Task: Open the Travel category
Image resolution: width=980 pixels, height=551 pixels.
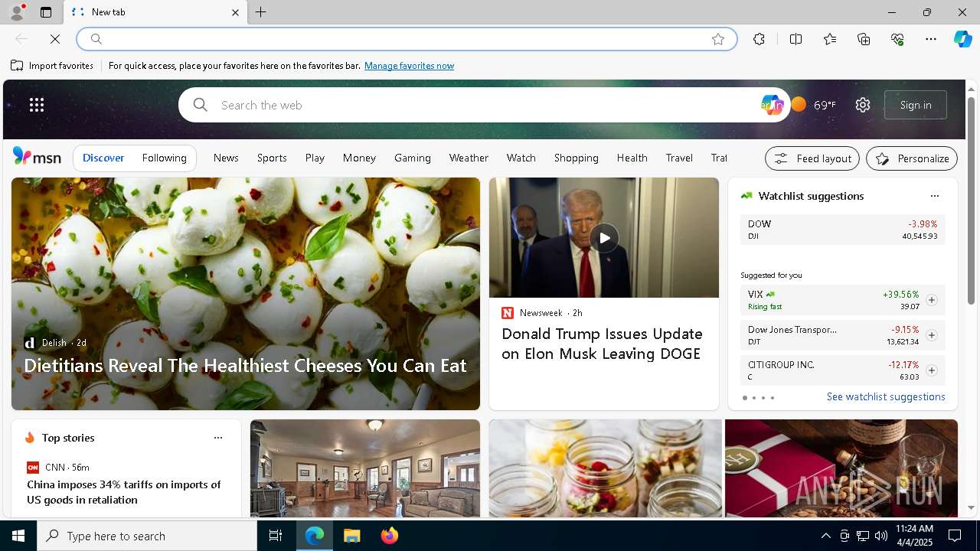Action: pyautogui.click(x=679, y=158)
